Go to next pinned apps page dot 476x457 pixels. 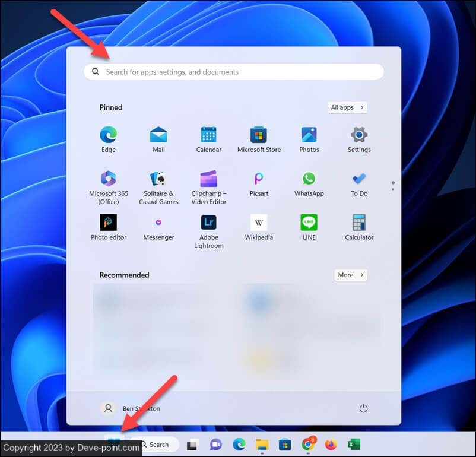pos(393,189)
